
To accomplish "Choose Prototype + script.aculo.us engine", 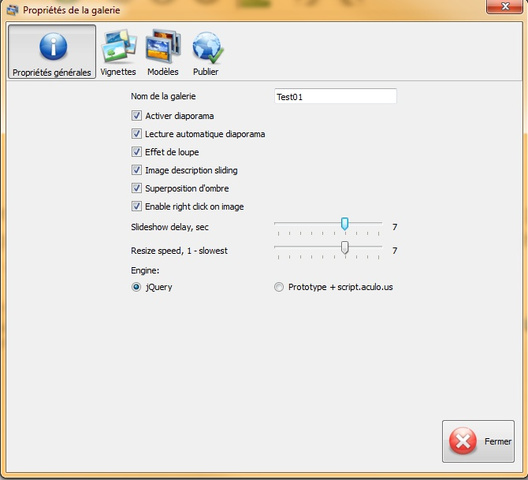I will click(279, 287).
